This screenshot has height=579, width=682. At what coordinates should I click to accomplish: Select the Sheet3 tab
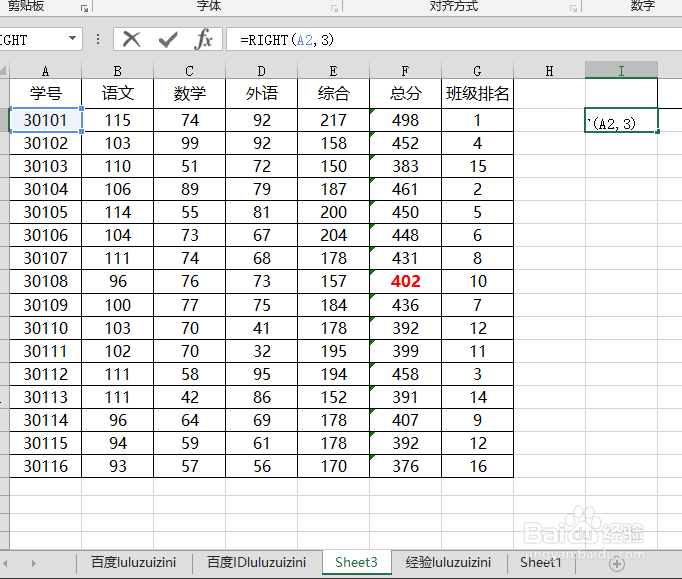coord(356,562)
